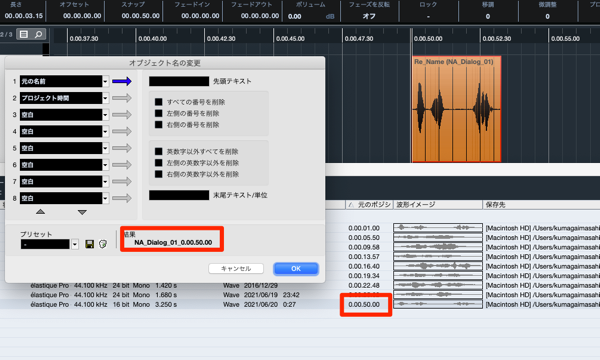Confirm renaming with the OK button
Viewport: 600px width, 360px height.
click(x=296, y=269)
